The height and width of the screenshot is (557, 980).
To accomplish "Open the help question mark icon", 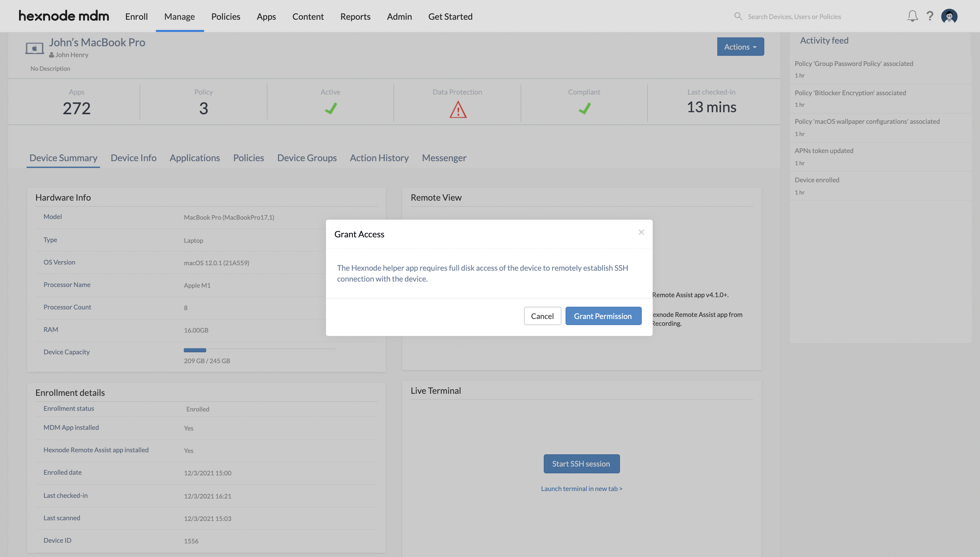I will pyautogui.click(x=930, y=16).
